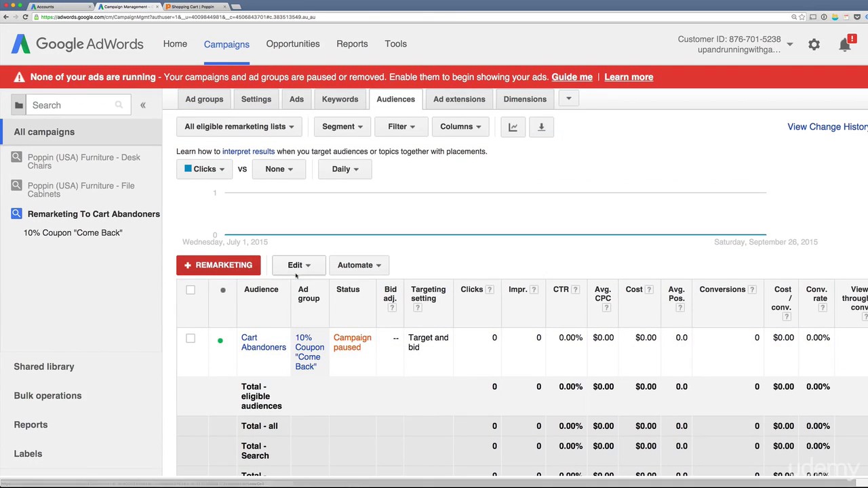The height and width of the screenshot is (488, 868).
Task: Open the Segment dropdown
Action: tap(342, 127)
